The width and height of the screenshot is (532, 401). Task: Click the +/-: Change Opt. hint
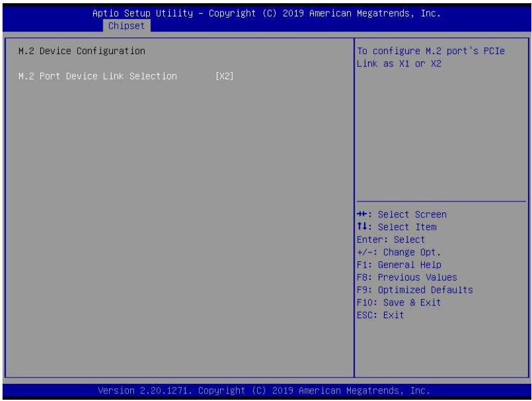(399, 252)
